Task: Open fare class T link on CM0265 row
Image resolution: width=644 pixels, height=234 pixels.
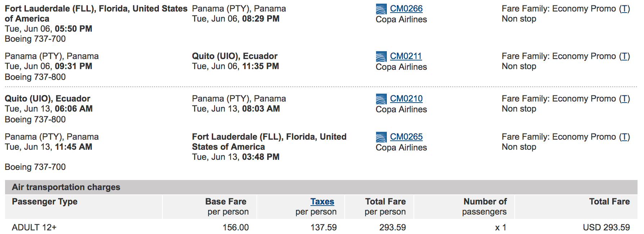Action: coord(624,137)
